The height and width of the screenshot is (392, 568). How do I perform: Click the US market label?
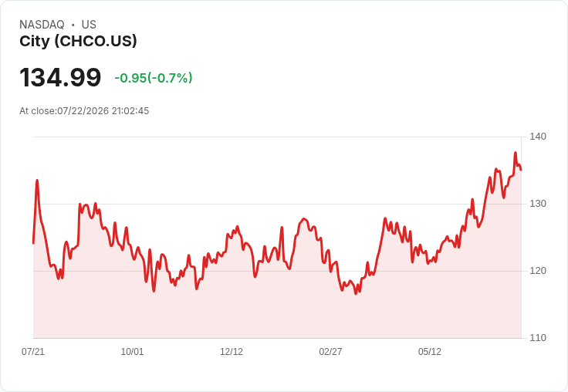pos(89,25)
